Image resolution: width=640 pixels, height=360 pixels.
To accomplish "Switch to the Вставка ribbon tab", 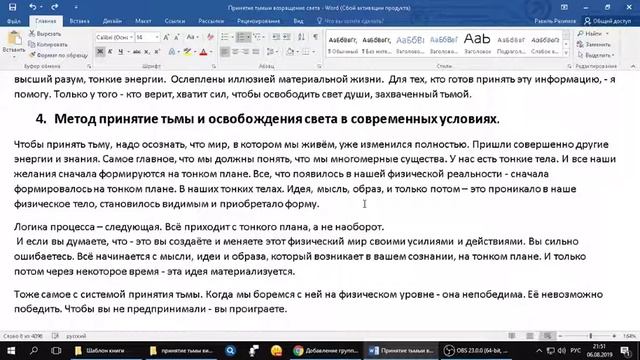I will (79, 21).
